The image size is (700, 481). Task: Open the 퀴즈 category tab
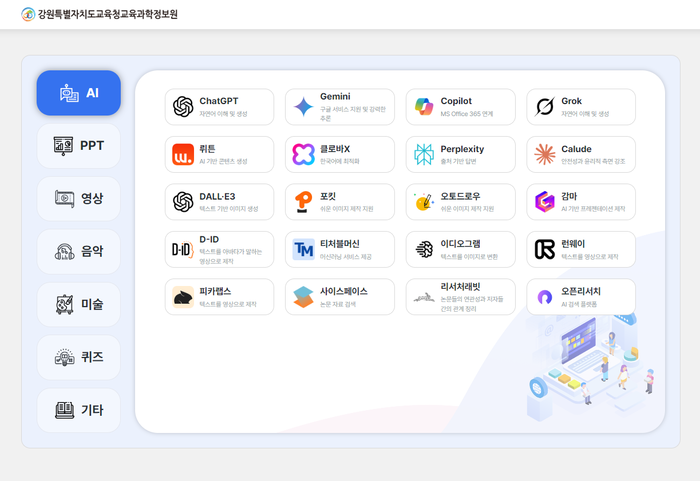click(79, 357)
